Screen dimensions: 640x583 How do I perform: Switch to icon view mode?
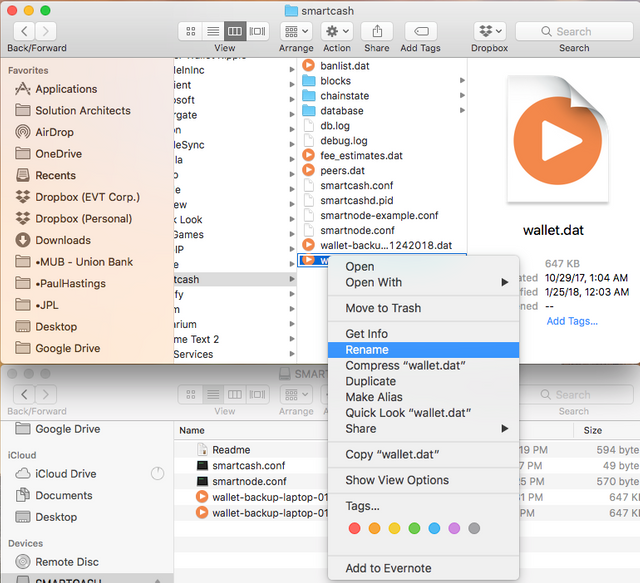click(x=191, y=32)
